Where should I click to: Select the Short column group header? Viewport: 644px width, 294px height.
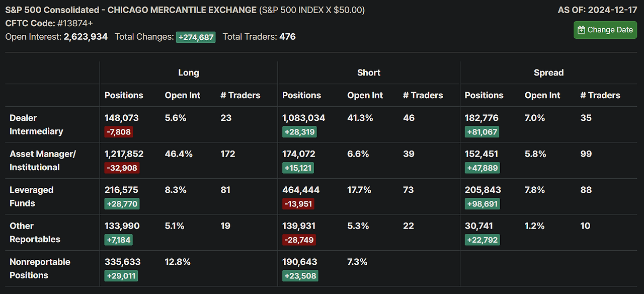[x=369, y=72]
